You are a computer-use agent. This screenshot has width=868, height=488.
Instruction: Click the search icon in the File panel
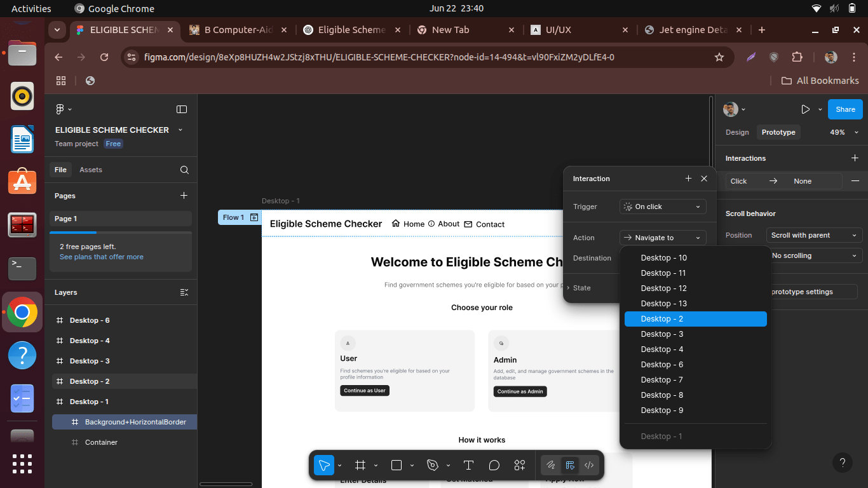coord(184,170)
